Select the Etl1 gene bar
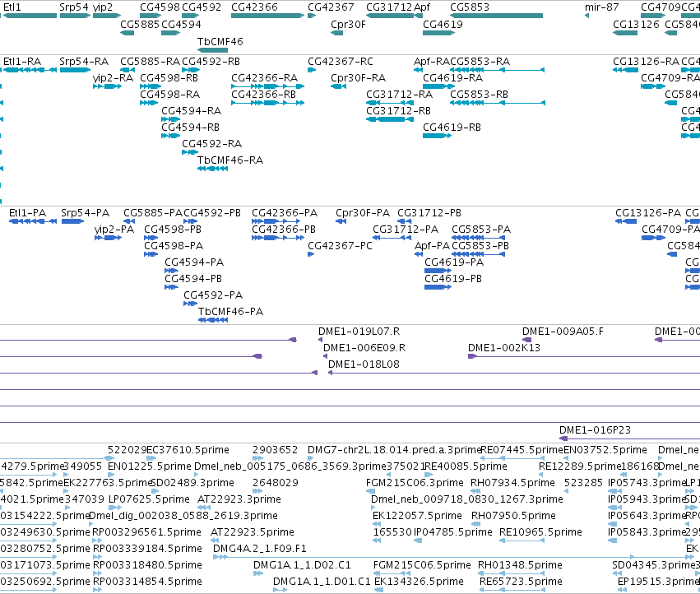700x594 pixels. click(x=30, y=16)
